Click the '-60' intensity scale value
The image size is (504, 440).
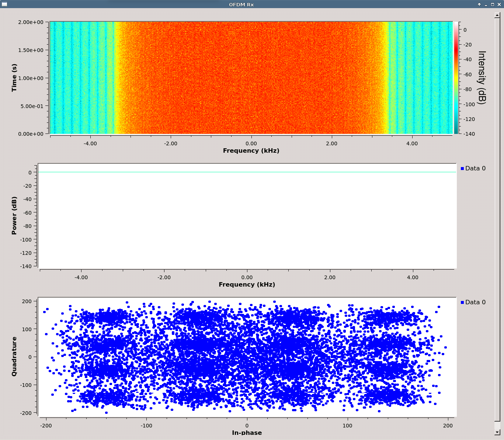coord(467,75)
